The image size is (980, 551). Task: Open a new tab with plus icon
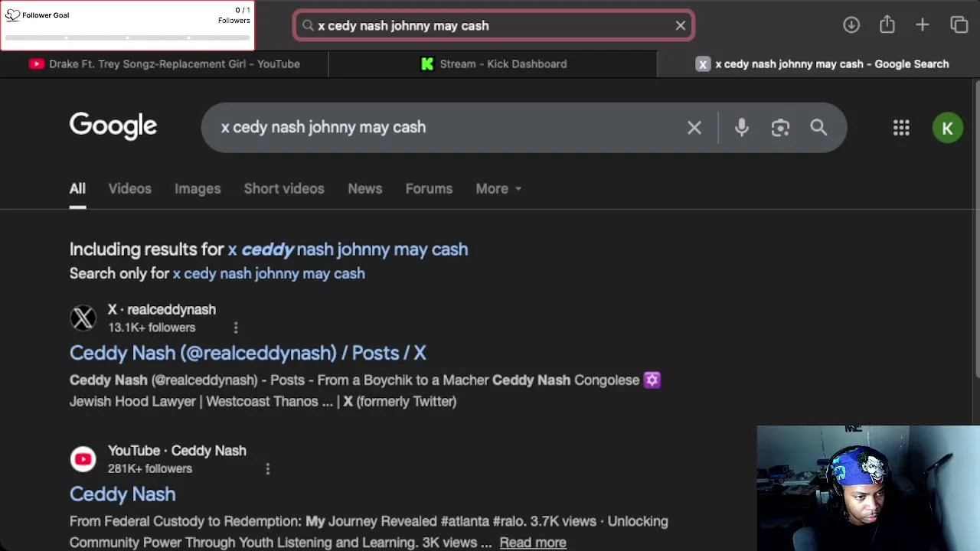(923, 25)
